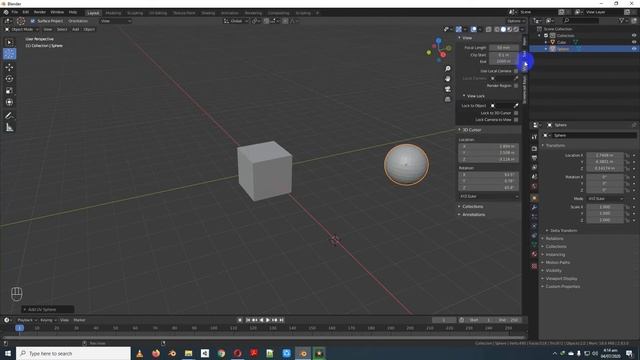
Task: Hide the Collection in the outliner
Action: pos(634,36)
